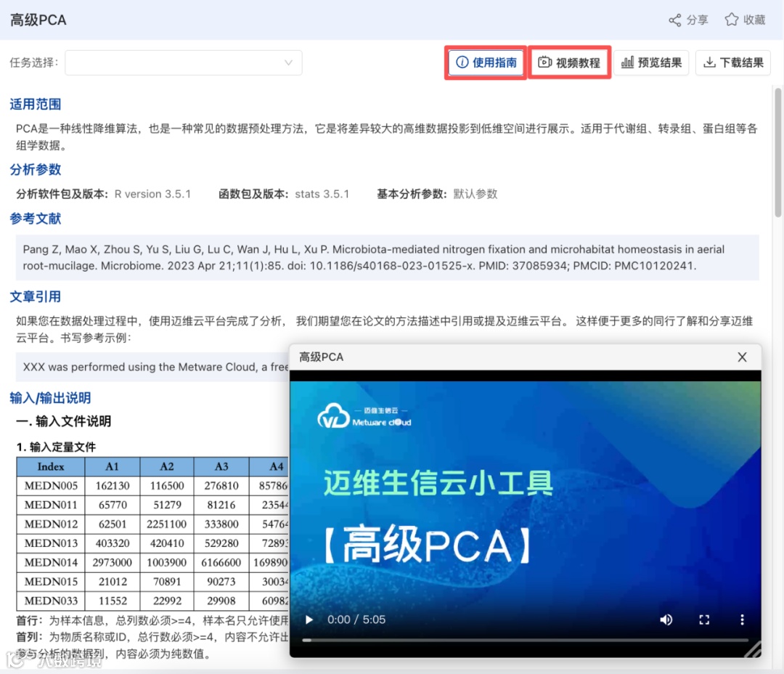Click table value 162130
Image resolution: width=784 pixels, height=674 pixels.
113,485
